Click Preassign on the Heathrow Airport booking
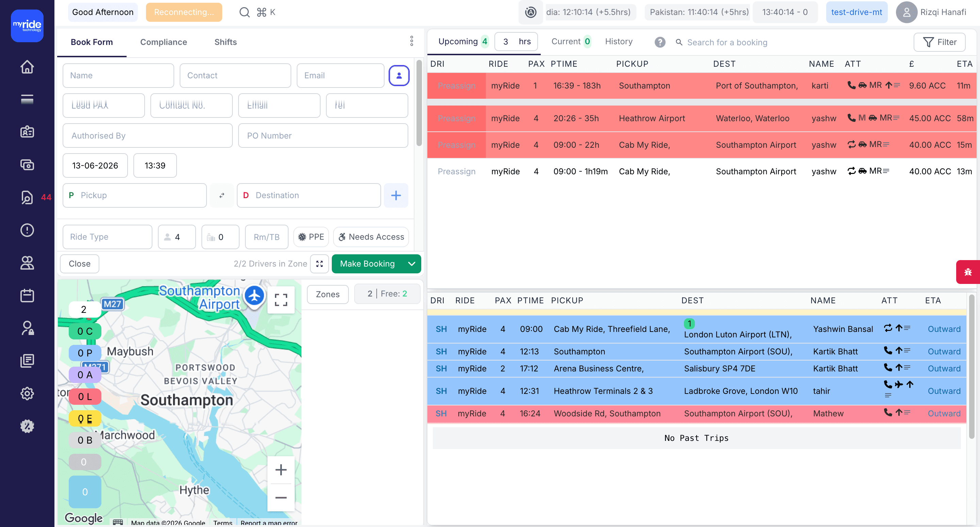The width and height of the screenshot is (980, 527). (x=456, y=118)
